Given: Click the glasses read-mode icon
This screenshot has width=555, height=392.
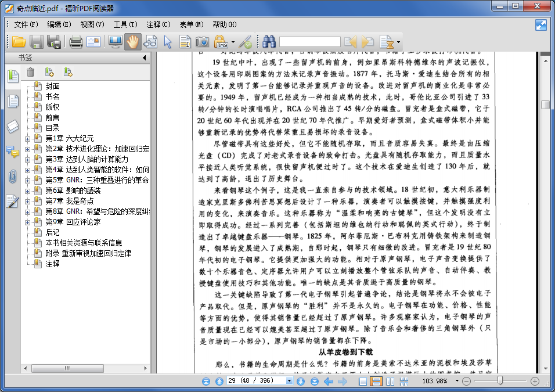Looking at the screenshot, I should point(150,42).
